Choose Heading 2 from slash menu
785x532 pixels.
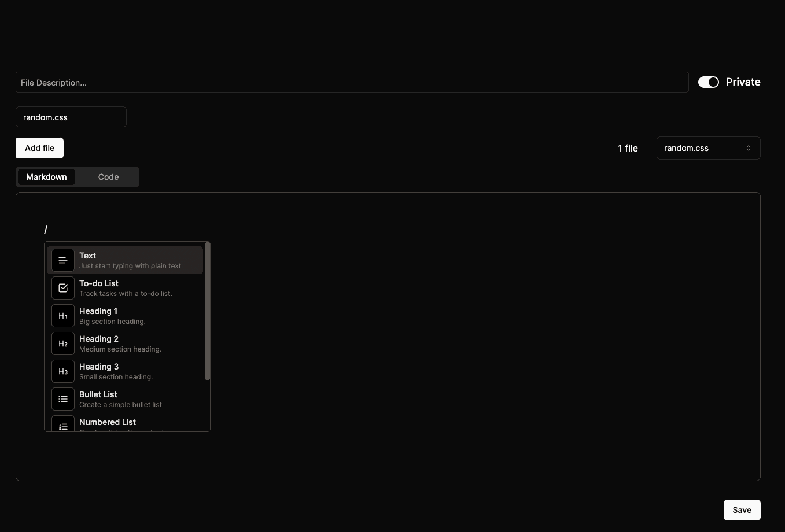pos(99,339)
